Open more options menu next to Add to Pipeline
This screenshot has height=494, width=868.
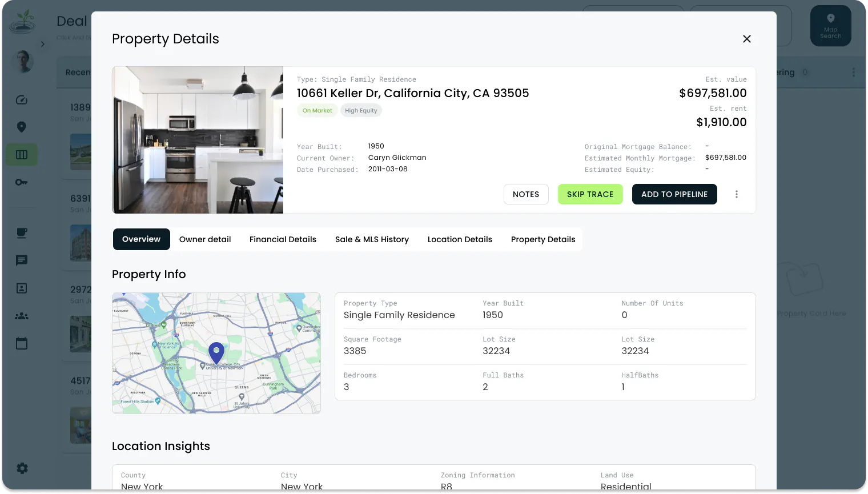[737, 194]
